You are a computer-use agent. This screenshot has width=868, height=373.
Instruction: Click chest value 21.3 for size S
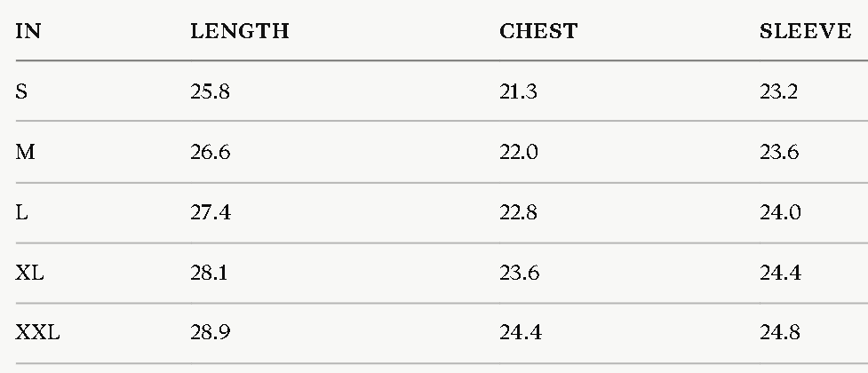pos(518,91)
